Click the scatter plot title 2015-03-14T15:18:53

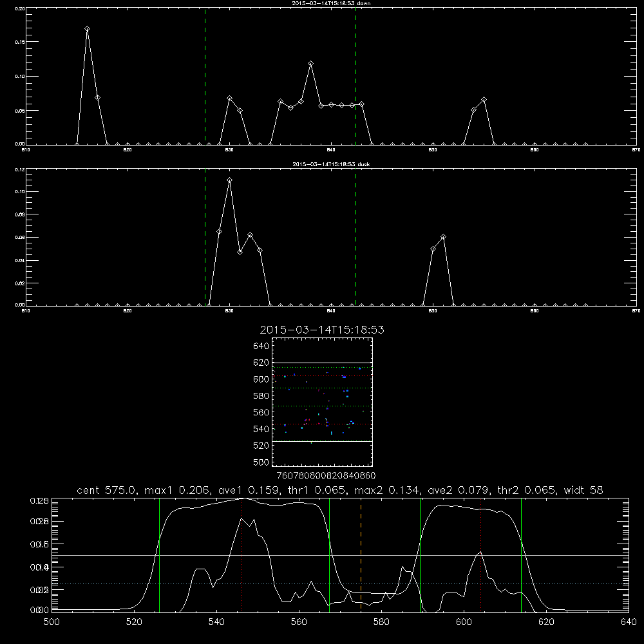pyautogui.click(x=322, y=330)
